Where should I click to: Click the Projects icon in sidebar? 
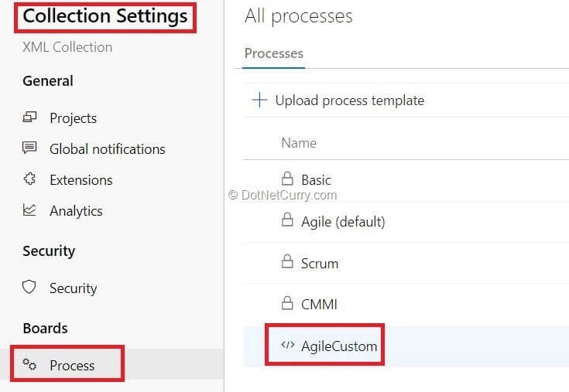tap(30, 118)
